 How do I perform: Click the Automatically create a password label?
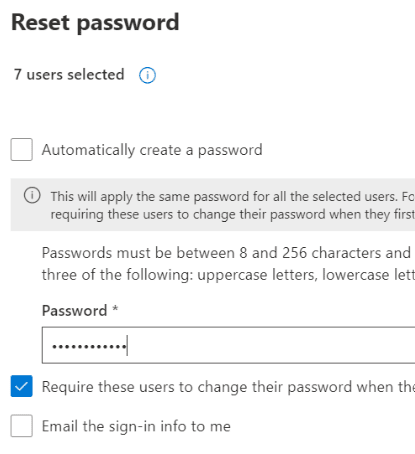coord(152,150)
